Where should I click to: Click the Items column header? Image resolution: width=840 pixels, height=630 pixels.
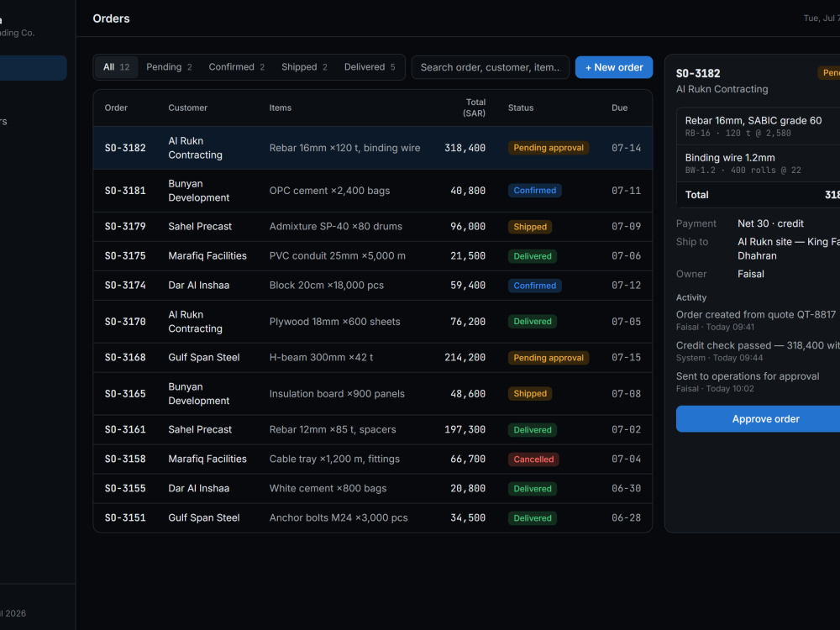tap(281, 108)
